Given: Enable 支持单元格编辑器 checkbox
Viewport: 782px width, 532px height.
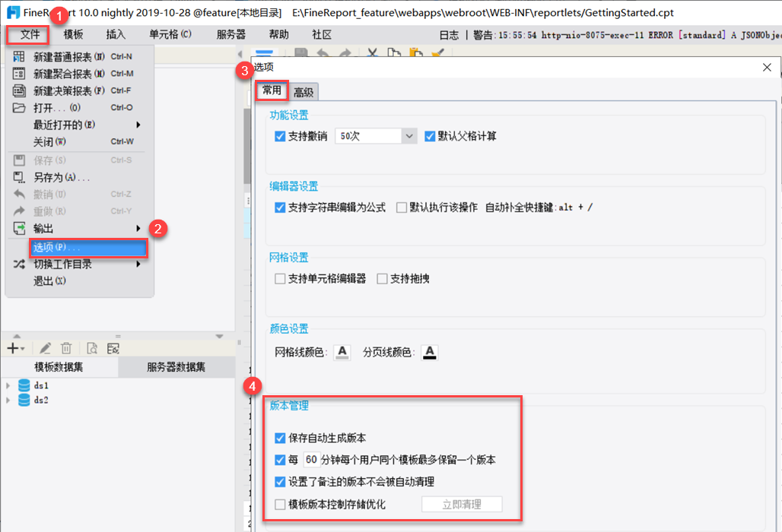Looking at the screenshot, I should point(280,278).
